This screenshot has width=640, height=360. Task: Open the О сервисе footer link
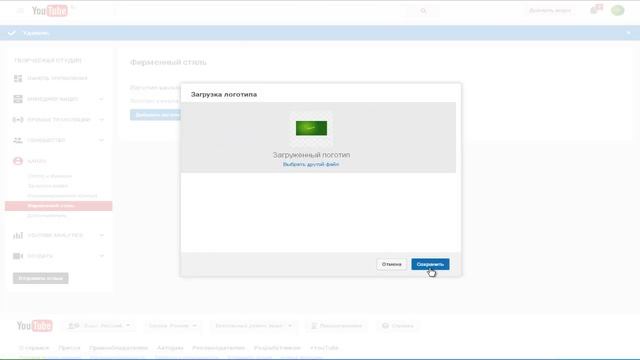34,348
